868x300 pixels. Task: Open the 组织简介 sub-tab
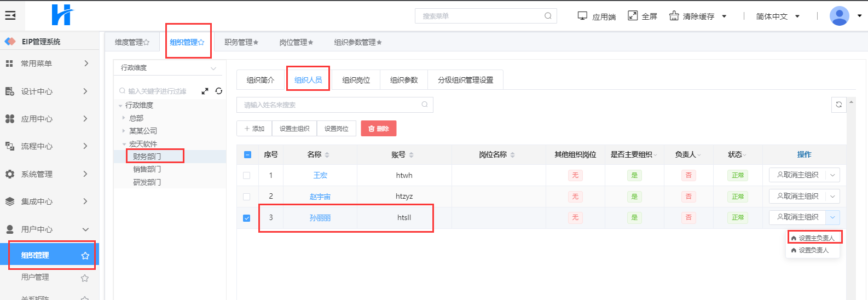(x=261, y=80)
